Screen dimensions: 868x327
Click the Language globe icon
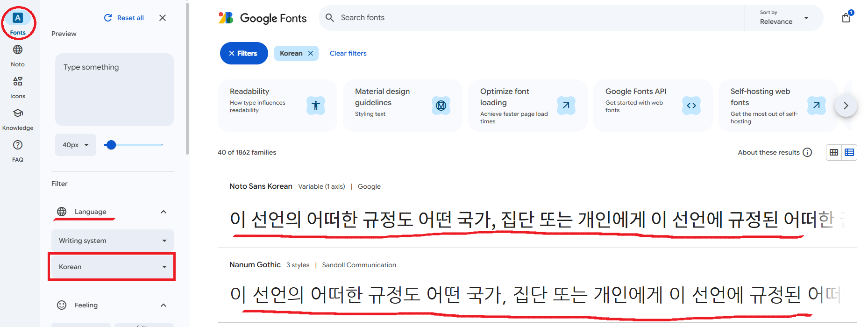click(x=62, y=212)
